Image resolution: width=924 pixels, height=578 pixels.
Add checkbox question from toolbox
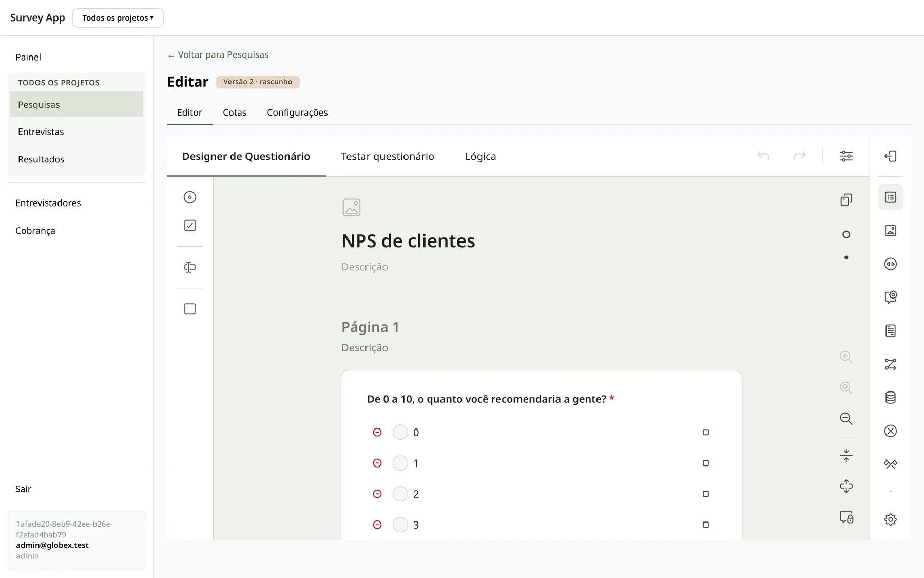click(190, 226)
